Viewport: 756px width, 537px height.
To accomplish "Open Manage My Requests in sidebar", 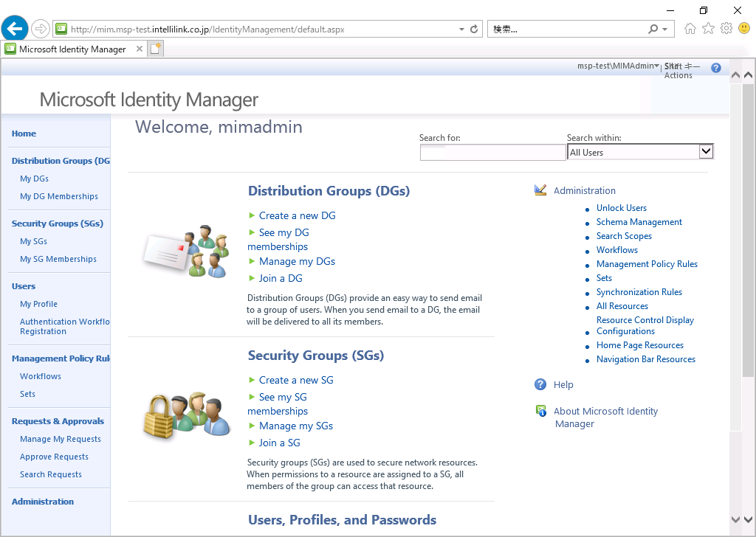I will [61, 439].
